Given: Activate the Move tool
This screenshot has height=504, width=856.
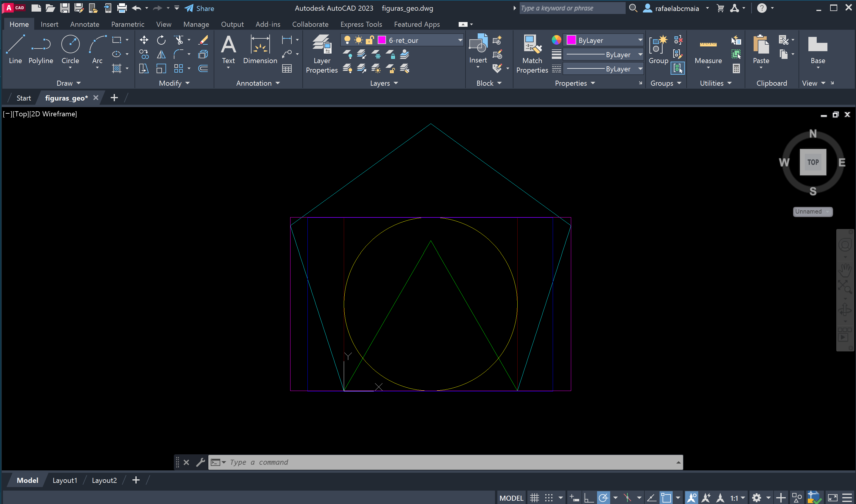Looking at the screenshot, I should [144, 40].
